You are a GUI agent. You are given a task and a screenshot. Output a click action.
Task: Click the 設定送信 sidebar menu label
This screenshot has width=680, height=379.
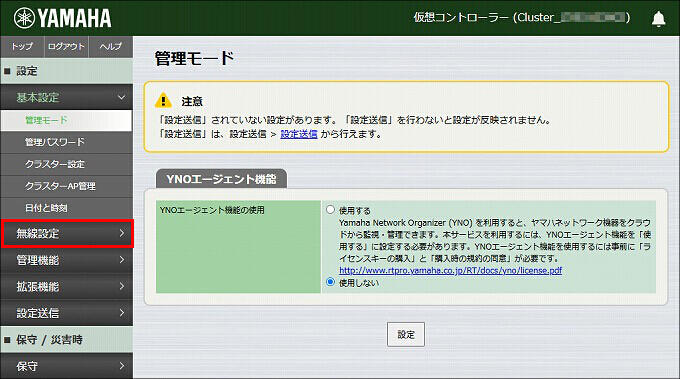pos(38,313)
